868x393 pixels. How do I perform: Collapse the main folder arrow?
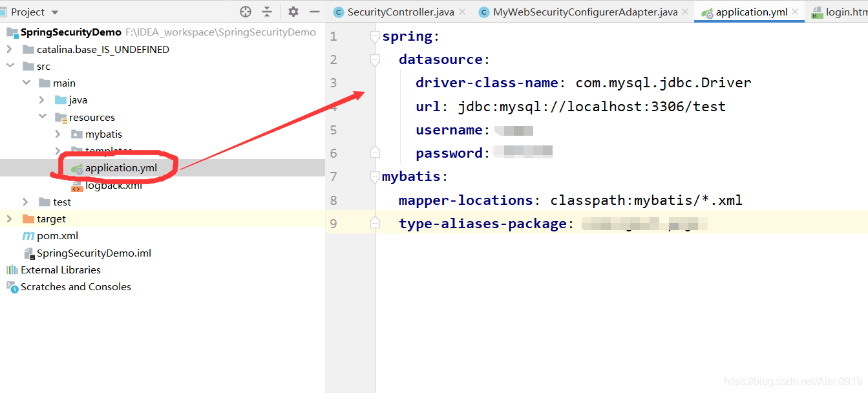26,83
